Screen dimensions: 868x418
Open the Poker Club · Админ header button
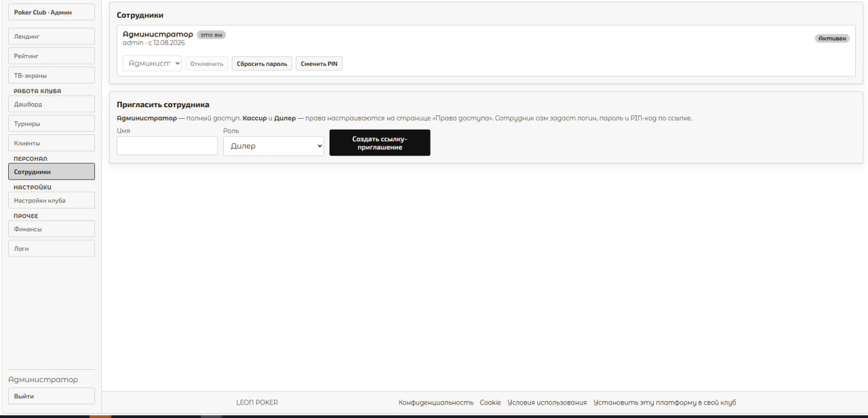click(x=52, y=12)
